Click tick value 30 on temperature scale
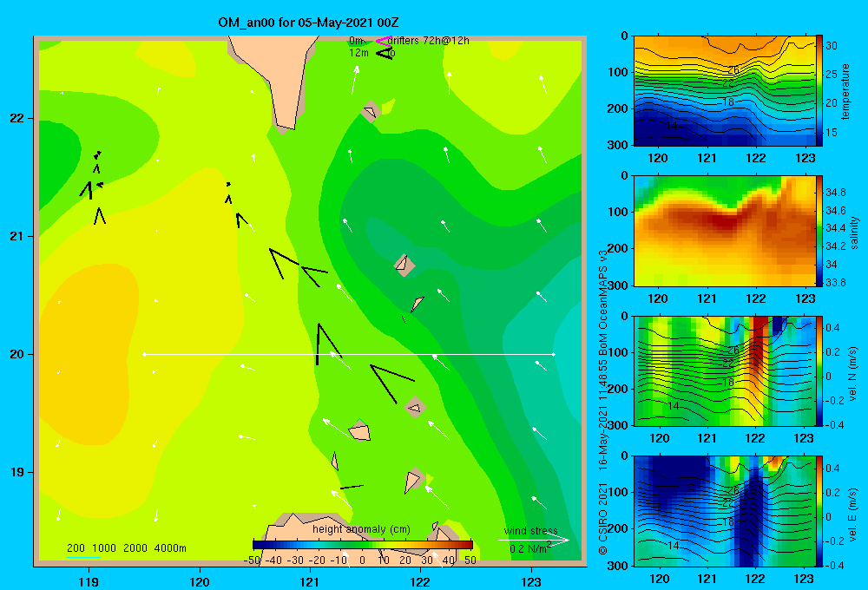This screenshot has height=590, width=868. click(832, 46)
